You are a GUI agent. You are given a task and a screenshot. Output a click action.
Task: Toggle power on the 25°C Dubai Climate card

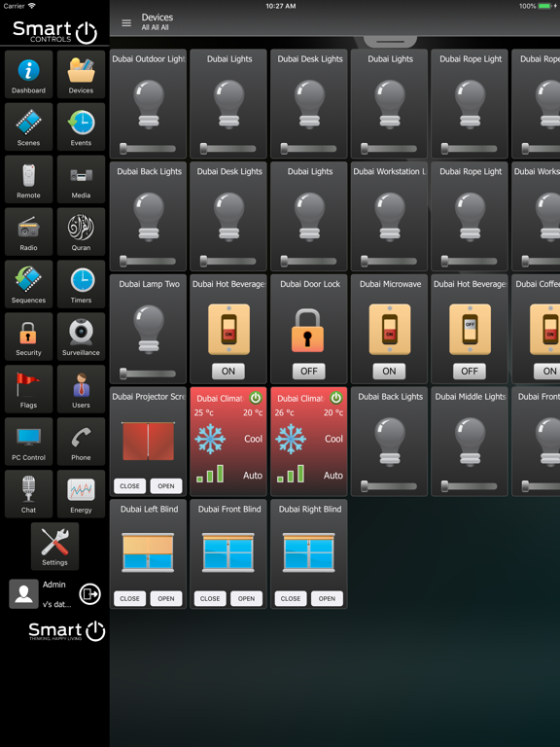tap(256, 398)
